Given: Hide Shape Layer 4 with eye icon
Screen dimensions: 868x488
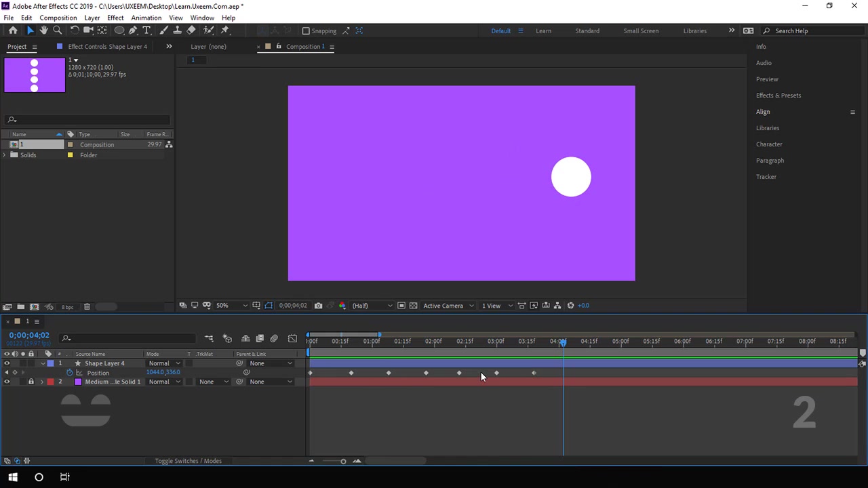Looking at the screenshot, I should pyautogui.click(x=7, y=363).
